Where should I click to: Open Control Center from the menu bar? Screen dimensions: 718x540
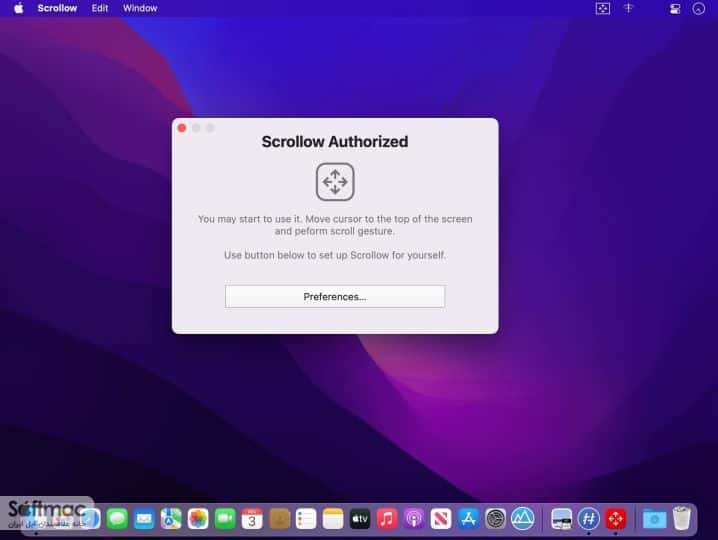(x=675, y=9)
